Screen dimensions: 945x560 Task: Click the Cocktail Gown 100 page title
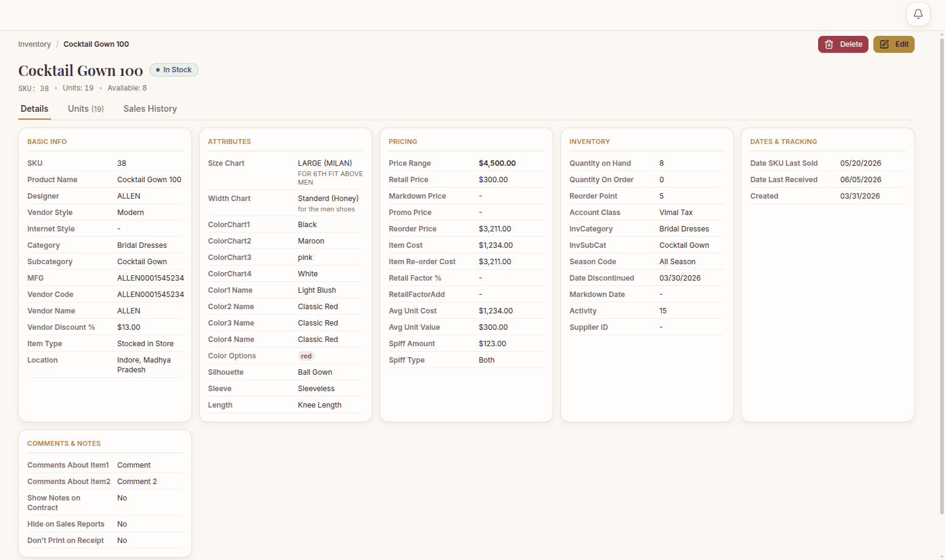[81, 70]
